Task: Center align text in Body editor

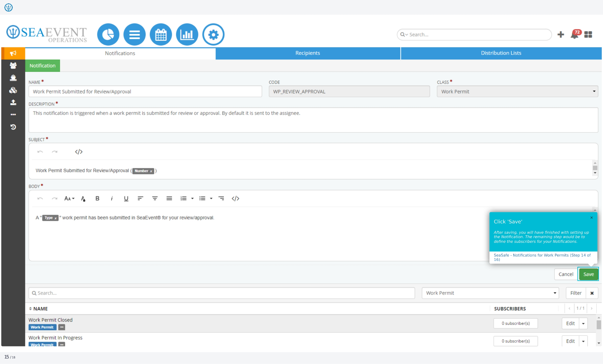Action: click(x=155, y=199)
